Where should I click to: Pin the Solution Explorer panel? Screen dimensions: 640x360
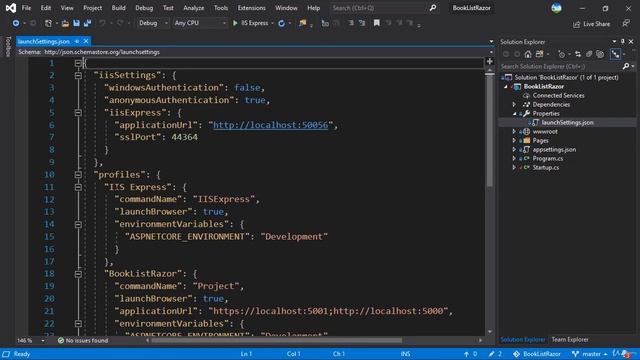[x=622, y=42]
